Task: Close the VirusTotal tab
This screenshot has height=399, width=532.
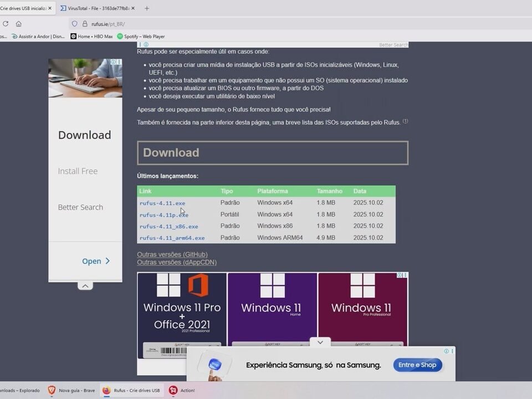Action: point(135,8)
